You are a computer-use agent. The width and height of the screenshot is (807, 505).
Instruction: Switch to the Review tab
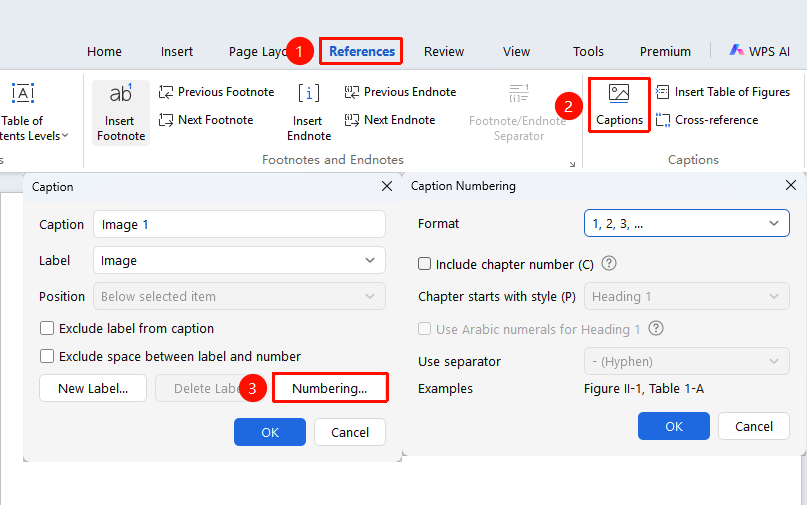444,51
